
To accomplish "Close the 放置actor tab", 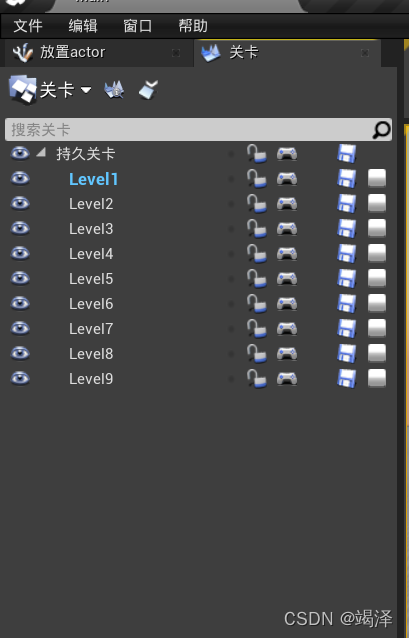I will coord(176,52).
